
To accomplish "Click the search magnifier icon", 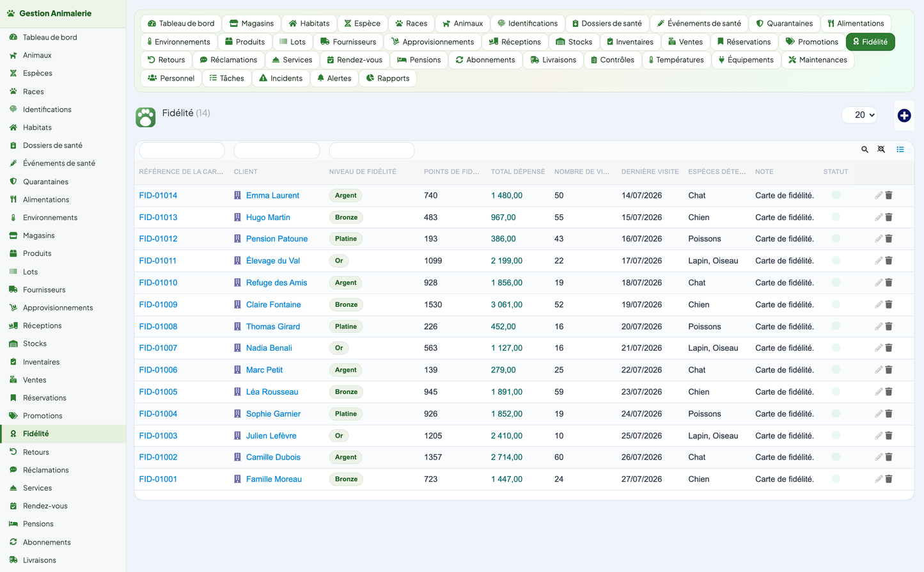I will [x=865, y=150].
